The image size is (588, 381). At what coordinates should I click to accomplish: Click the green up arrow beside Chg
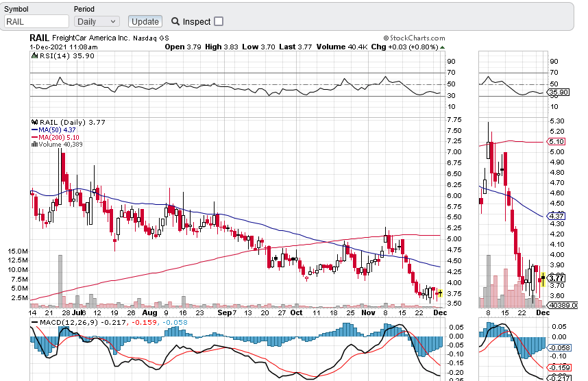442,47
